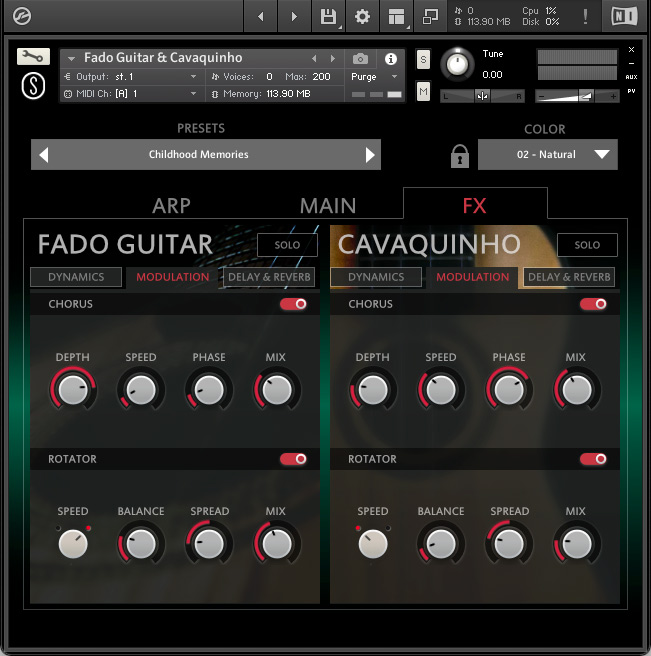Select previous instrument arrow beside the instrument name
This screenshot has height=656, width=651.
tap(314, 59)
